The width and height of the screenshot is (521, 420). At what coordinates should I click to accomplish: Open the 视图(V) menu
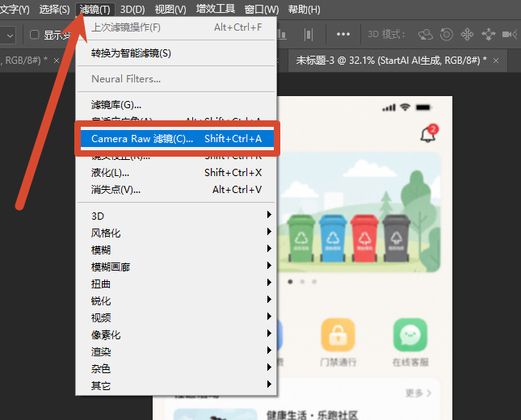(x=170, y=10)
